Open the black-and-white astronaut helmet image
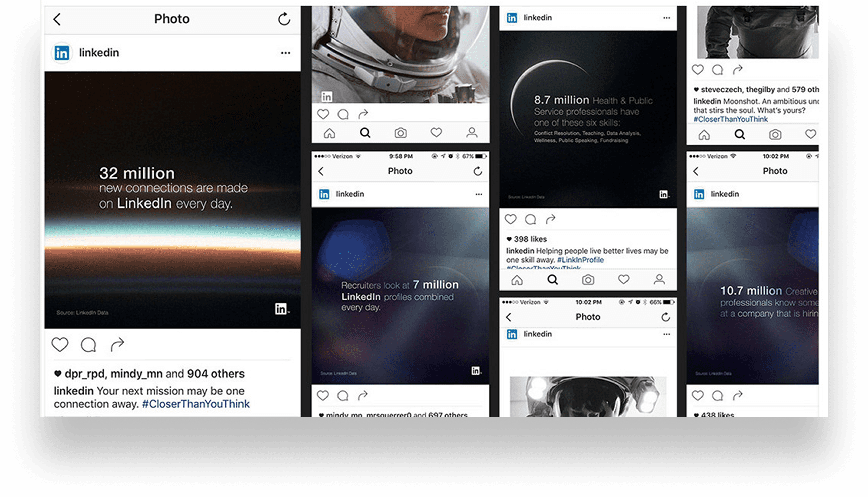This screenshot has height=497, width=868. coord(588,396)
